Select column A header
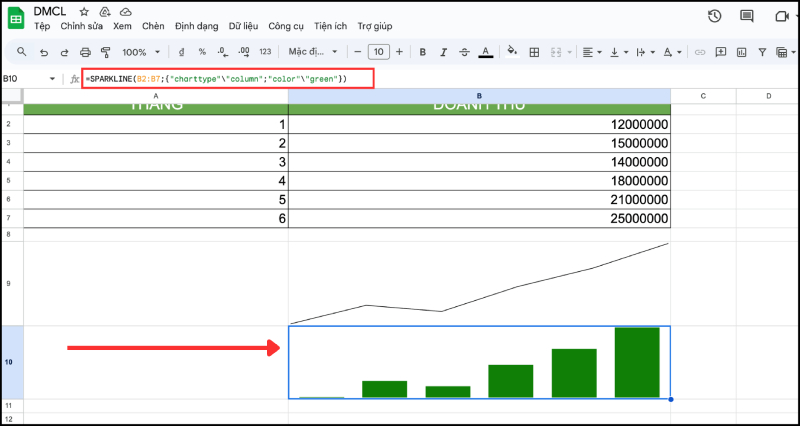 156,96
